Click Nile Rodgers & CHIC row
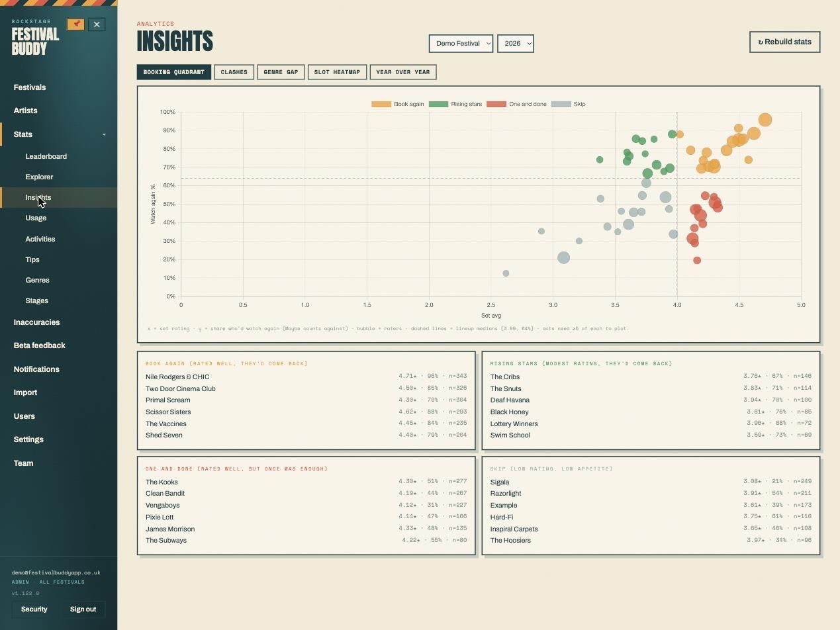Image resolution: width=840 pixels, height=630 pixels. tap(306, 377)
